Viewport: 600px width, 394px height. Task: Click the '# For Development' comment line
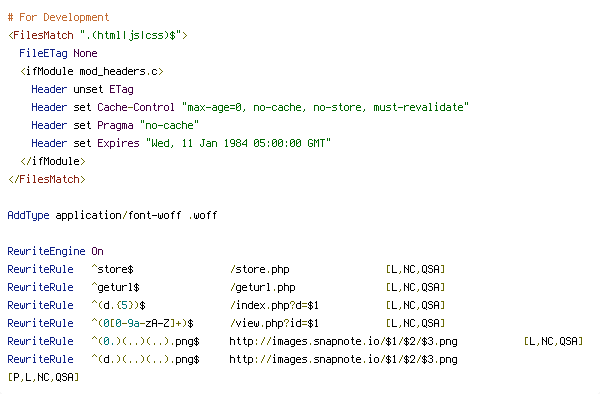[x=59, y=17]
